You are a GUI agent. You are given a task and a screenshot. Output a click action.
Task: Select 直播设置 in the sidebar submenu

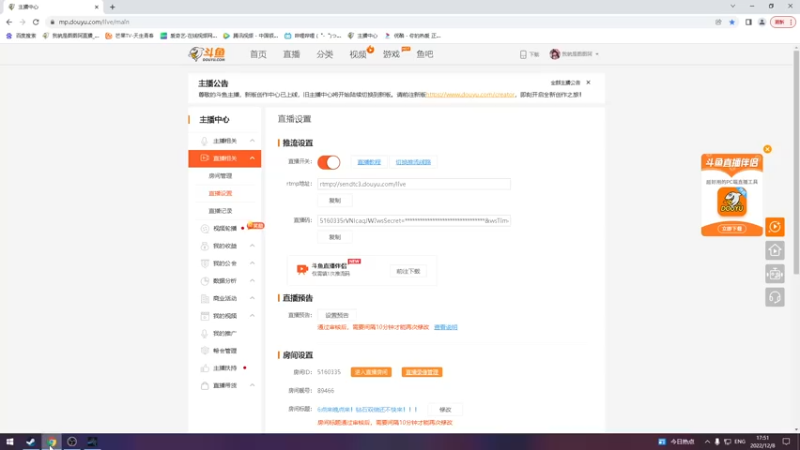220,193
